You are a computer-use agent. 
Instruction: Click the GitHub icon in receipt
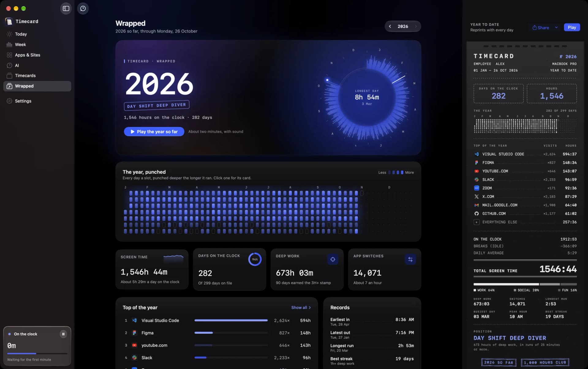click(x=477, y=214)
